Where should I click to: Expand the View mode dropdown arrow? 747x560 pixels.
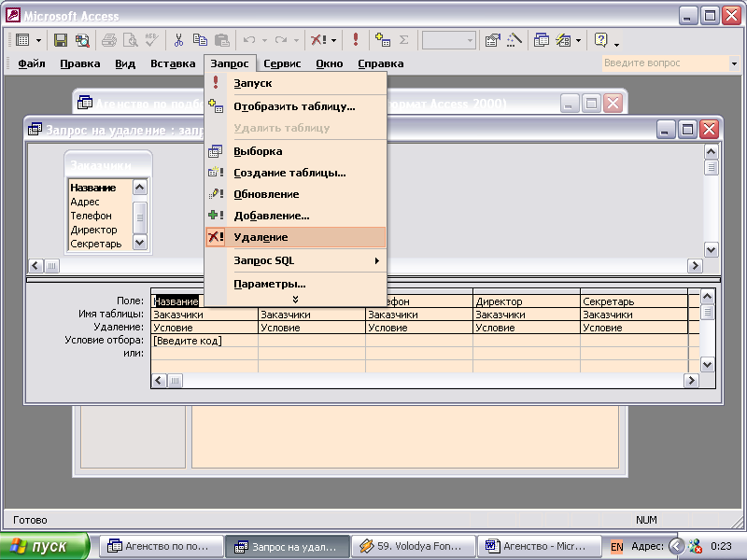point(36,40)
